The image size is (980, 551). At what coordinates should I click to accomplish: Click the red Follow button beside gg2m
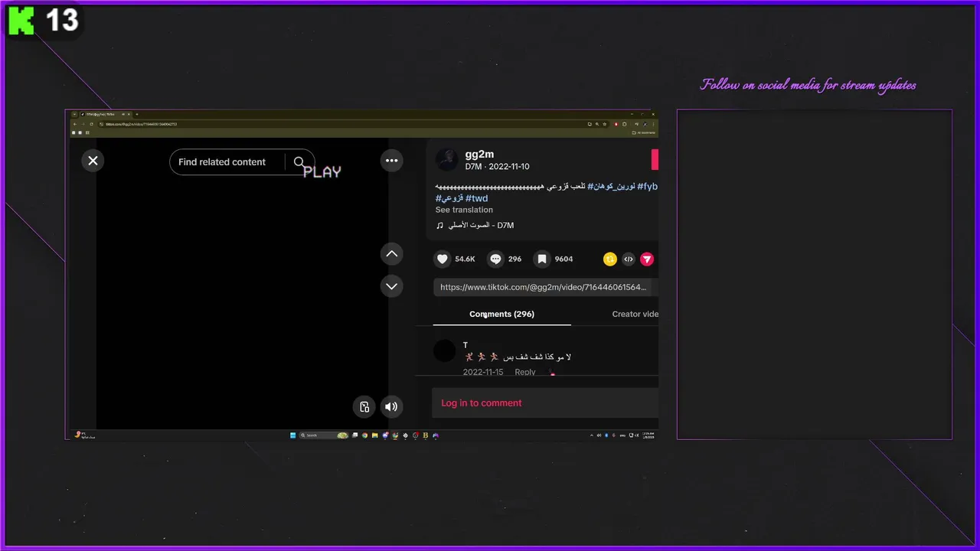(655, 159)
